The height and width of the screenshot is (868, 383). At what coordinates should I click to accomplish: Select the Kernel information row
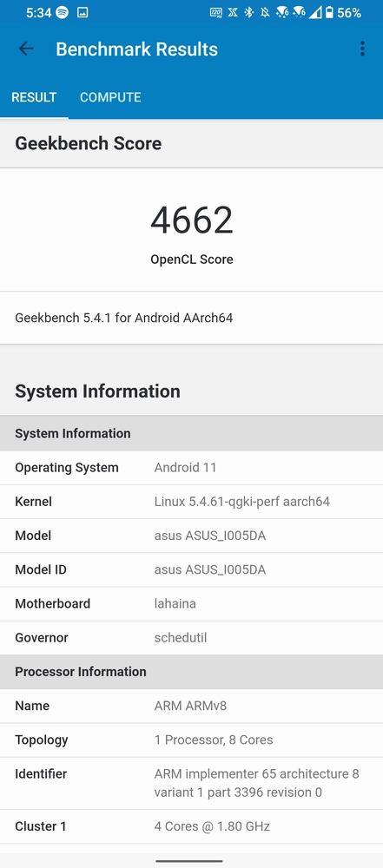[191, 502]
